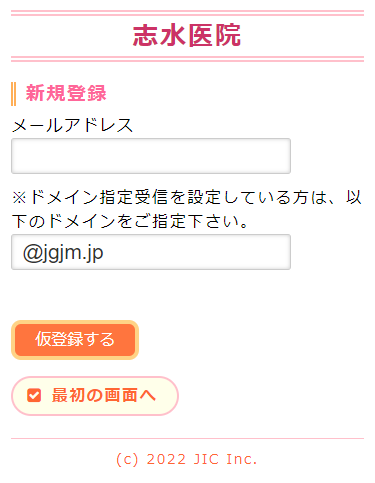
Task: Go back using 最初の画面へ button
Action: [x=95, y=396]
